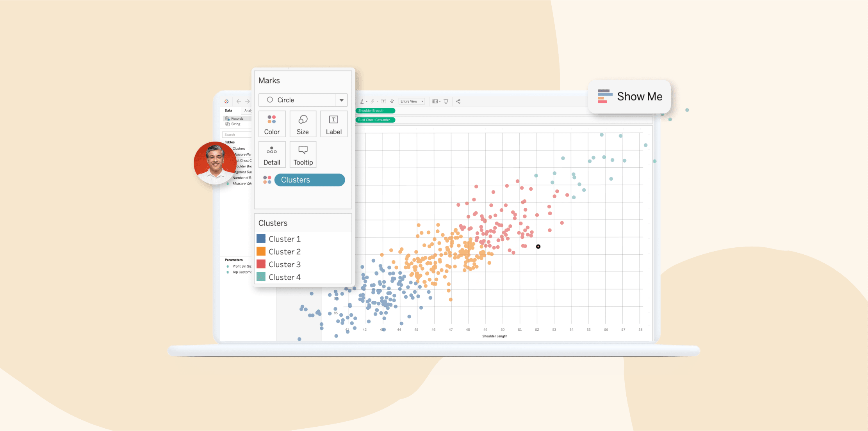The image size is (868, 431).
Task: Click the share icon in toolbar
Action: tap(458, 101)
